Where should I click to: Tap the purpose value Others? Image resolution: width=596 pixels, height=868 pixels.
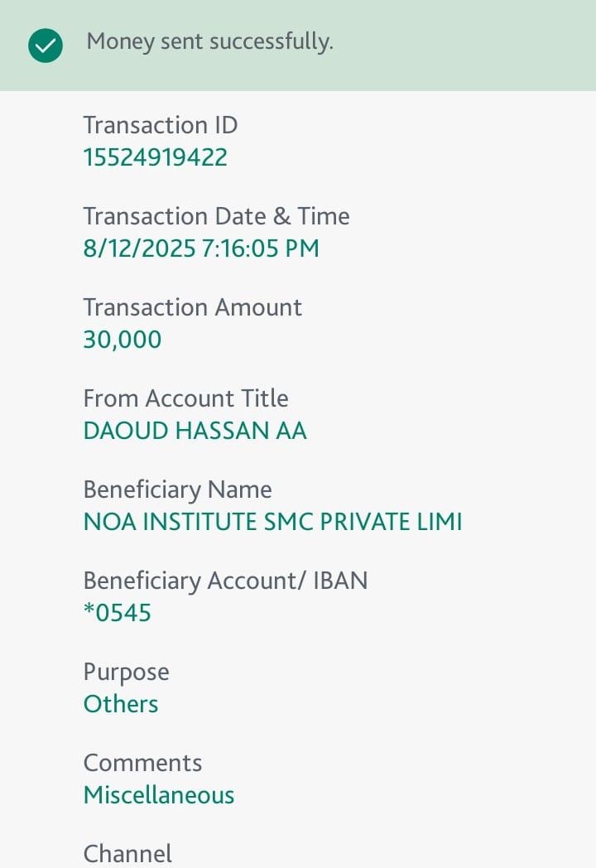(x=121, y=704)
